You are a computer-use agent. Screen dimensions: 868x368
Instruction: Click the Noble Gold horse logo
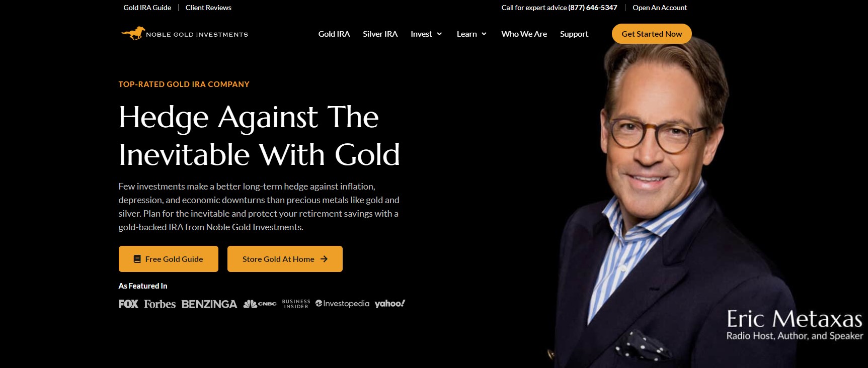coord(133,34)
